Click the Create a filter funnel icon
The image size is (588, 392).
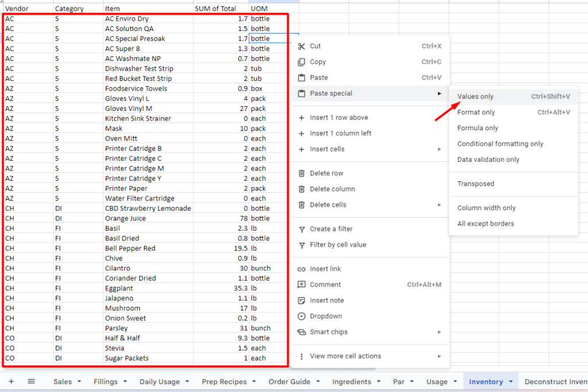(x=301, y=229)
